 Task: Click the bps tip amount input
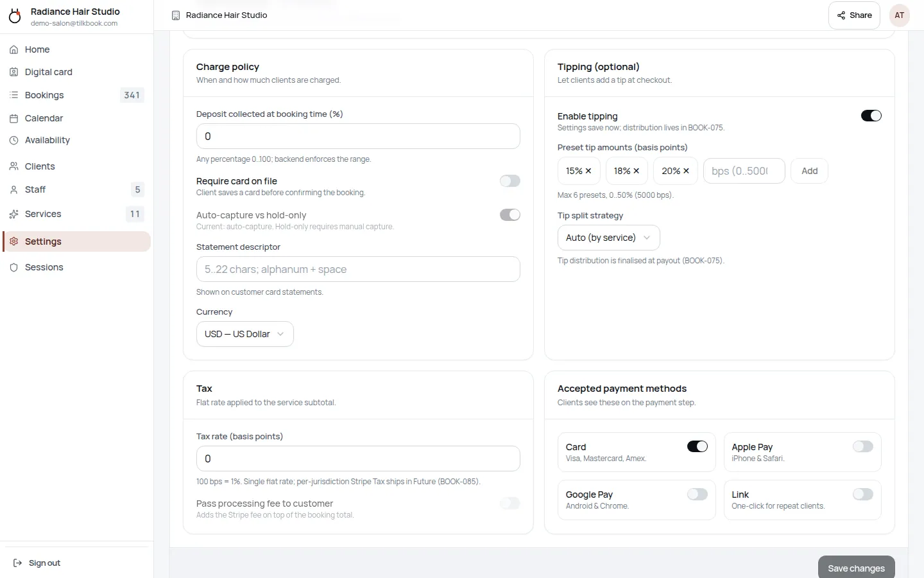click(x=744, y=171)
